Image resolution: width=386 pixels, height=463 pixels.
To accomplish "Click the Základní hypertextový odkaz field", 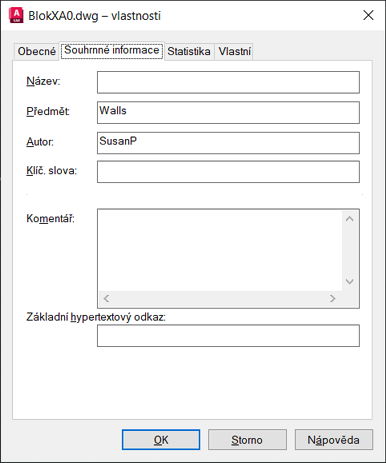I will (x=228, y=336).
